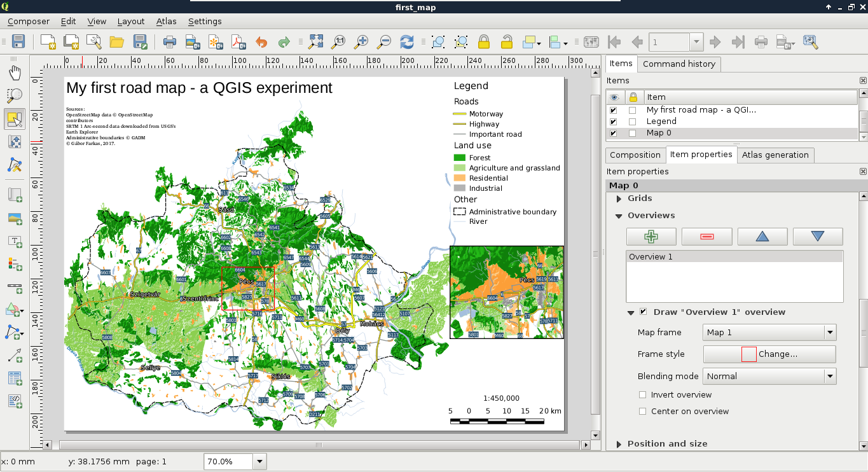Toggle visibility checkbox for Legend item
Viewport: 868px width, 472px height.
click(613, 121)
